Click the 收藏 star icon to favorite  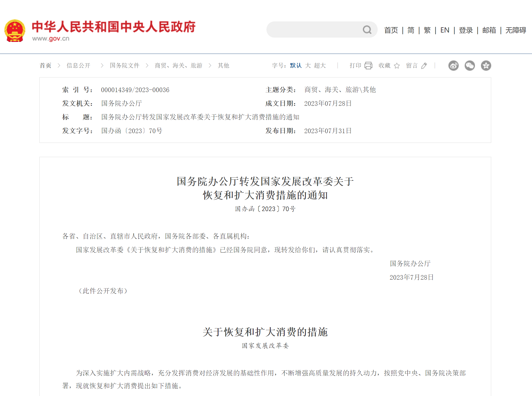point(397,66)
